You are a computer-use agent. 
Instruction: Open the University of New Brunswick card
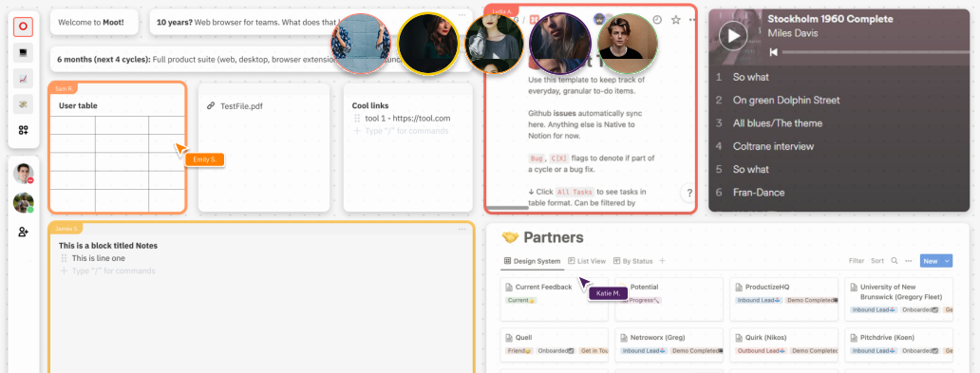[x=898, y=299]
